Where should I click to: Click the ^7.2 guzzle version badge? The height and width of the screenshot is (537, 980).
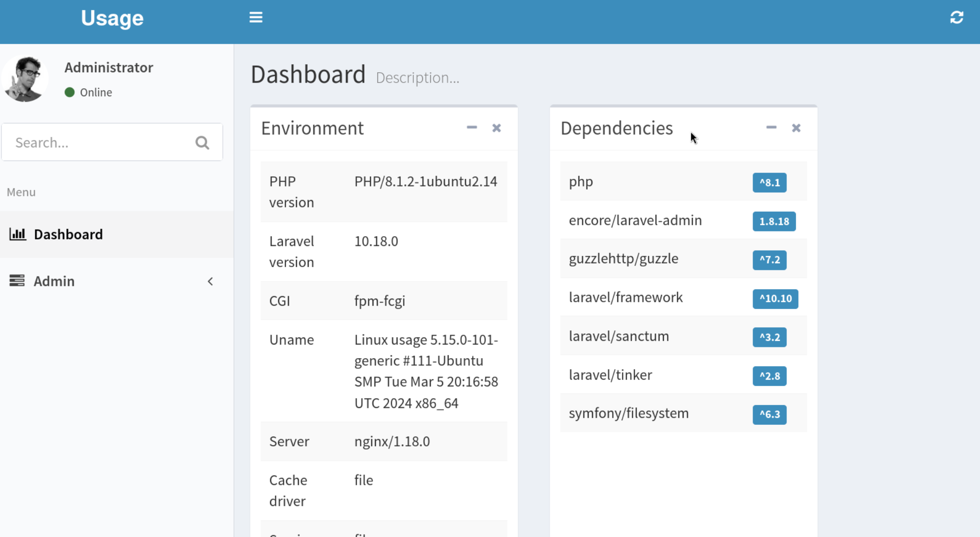point(770,260)
